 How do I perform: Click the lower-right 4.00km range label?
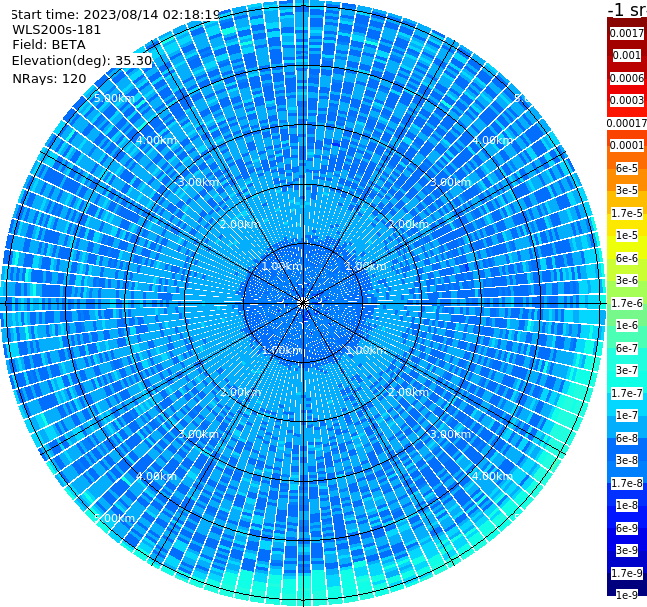(493, 476)
